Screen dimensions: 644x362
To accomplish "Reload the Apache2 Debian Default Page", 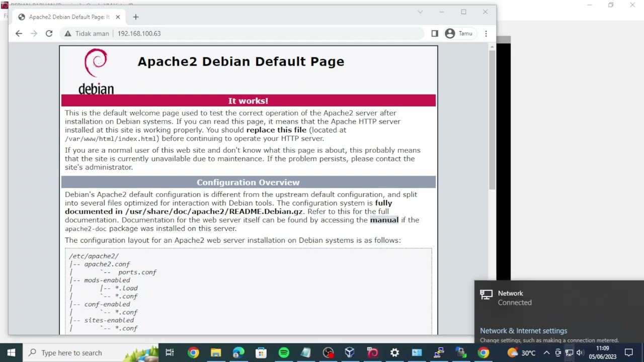I will (49, 34).
